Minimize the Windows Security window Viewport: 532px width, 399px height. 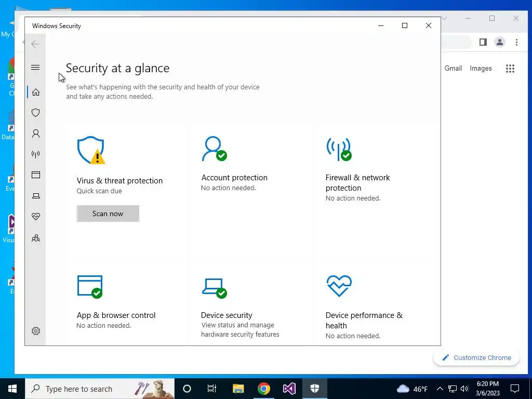[381, 25]
